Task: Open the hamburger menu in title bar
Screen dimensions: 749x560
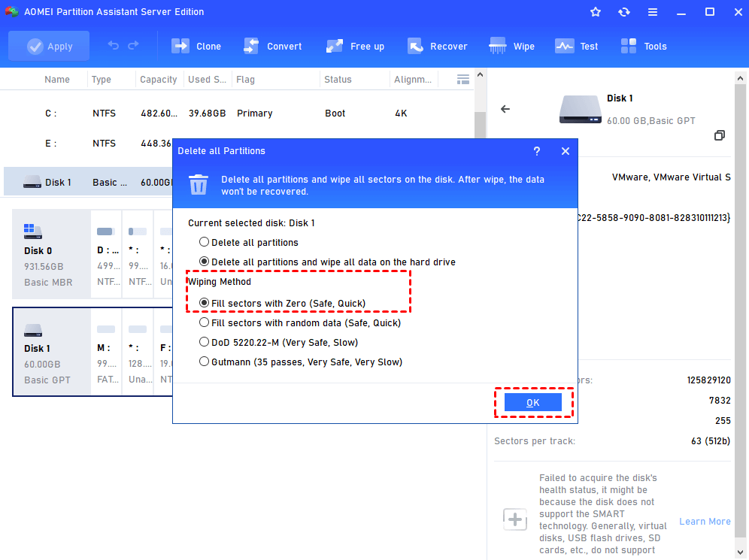Action: tap(653, 12)
